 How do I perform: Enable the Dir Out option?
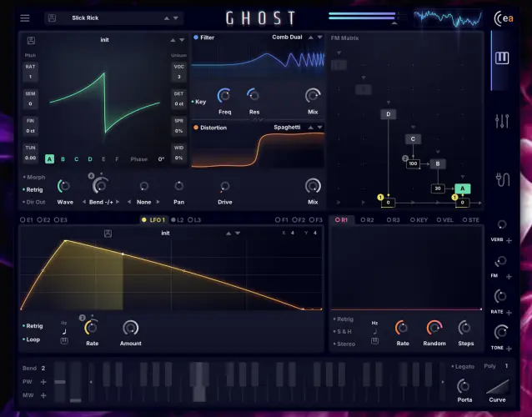tap(34, 202)
